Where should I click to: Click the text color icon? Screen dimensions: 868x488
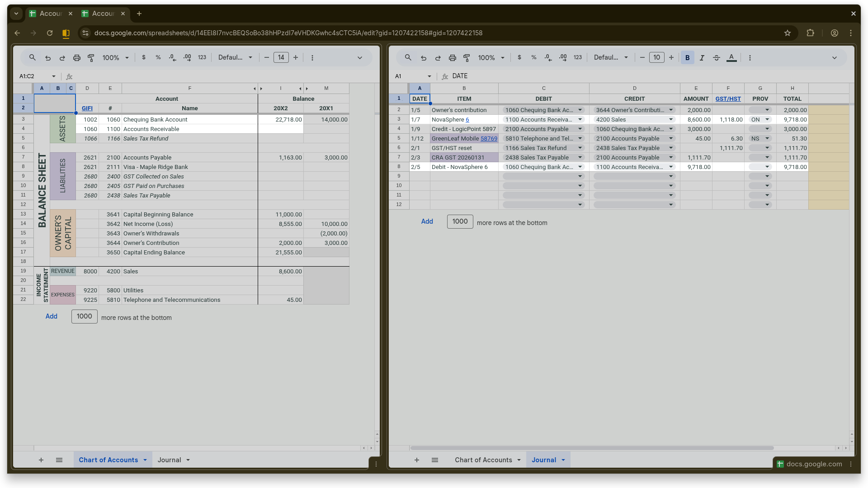(x=731, y=58)
